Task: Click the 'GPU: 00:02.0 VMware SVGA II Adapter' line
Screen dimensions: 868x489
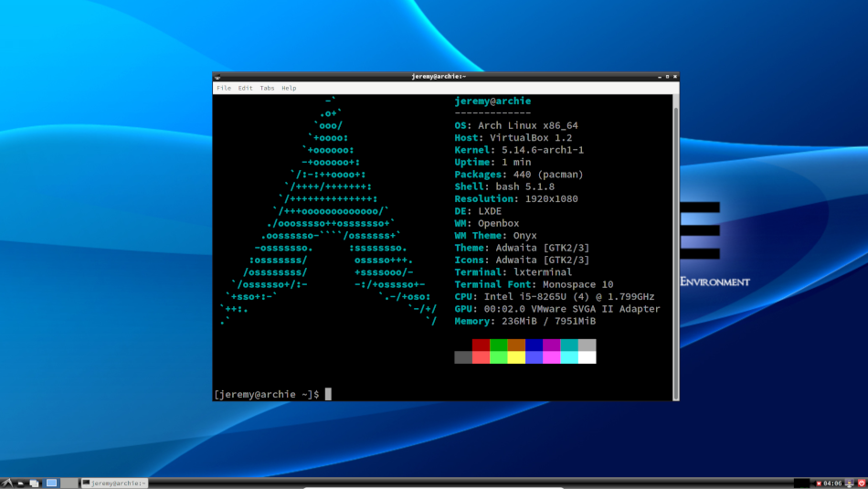Action: point(557,309)
